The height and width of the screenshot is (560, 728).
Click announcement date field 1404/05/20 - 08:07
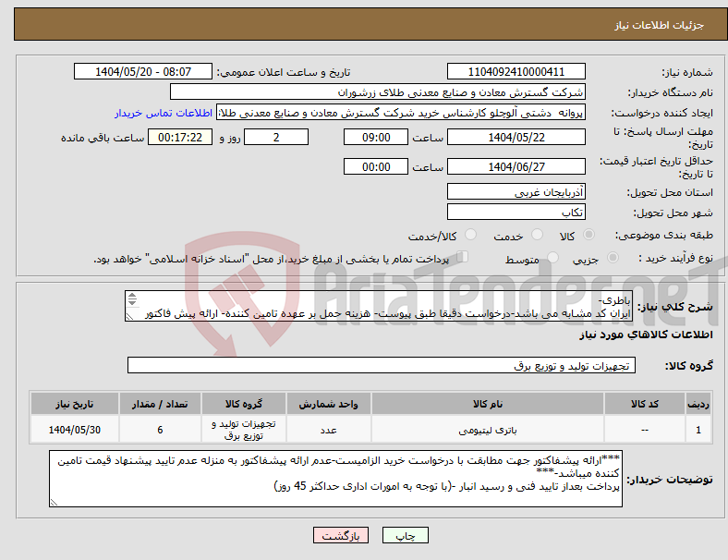[x=143, y=71]
